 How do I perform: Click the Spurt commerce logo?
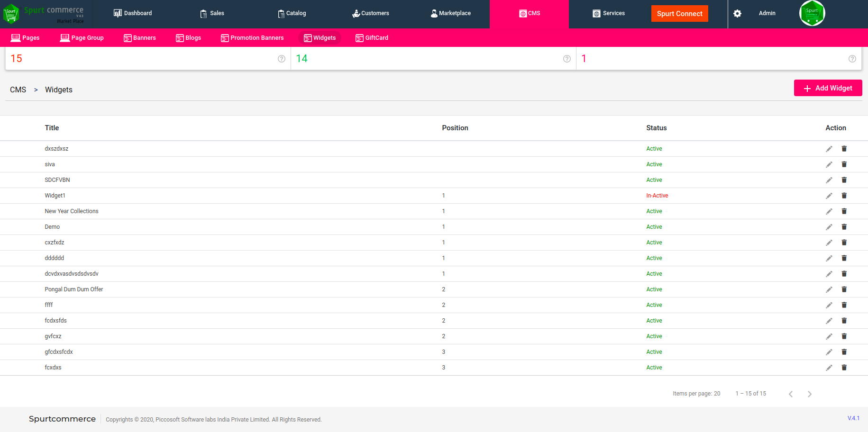44,14
